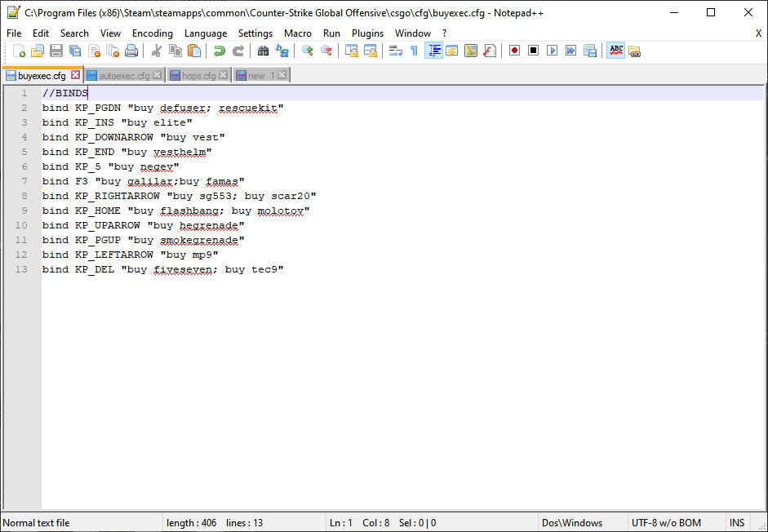Open the Function List toolbar icon

pyautogui.click(x=490, y=51)
